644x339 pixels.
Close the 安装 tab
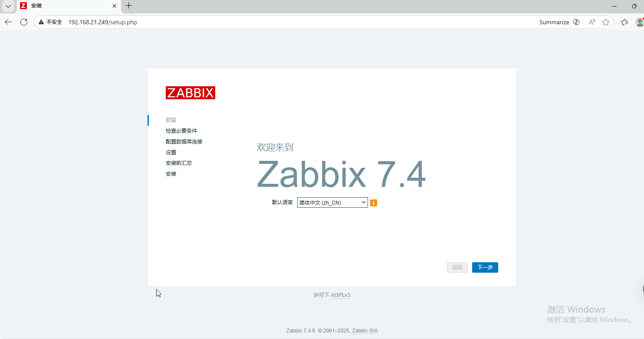115,6
